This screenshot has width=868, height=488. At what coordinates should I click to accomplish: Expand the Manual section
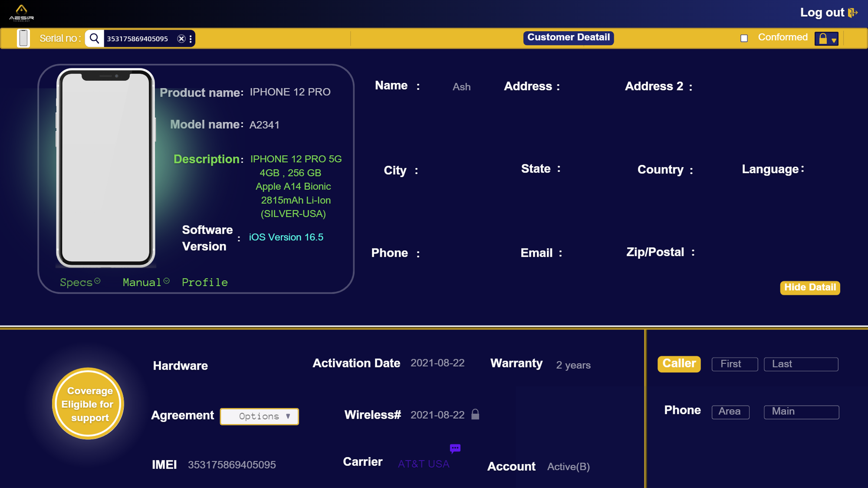coord(145,282)
